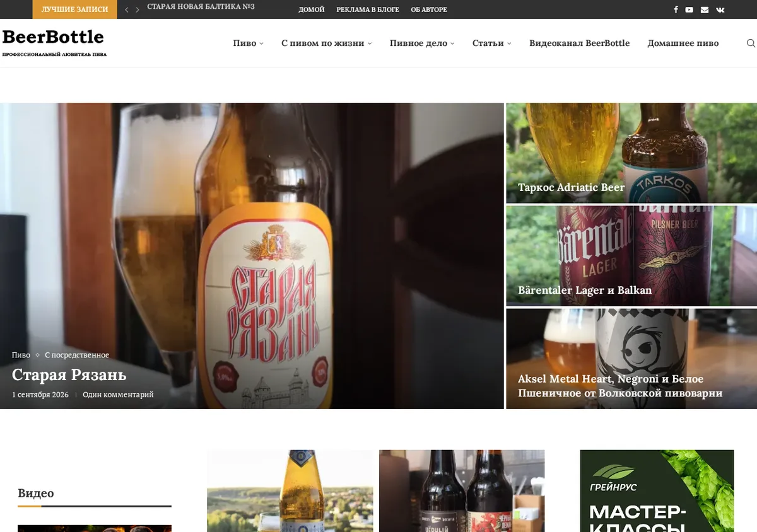The height and width of the screenshot is (532, 757).
Task: Expand the С пивом по жизни menu
Action: [326, 43]
